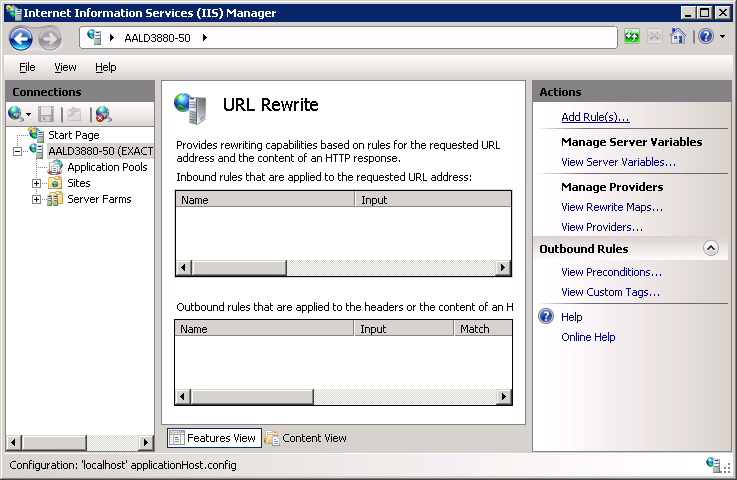
Task: Click the blue Help question icon in Actions
Action: point(546,316)
